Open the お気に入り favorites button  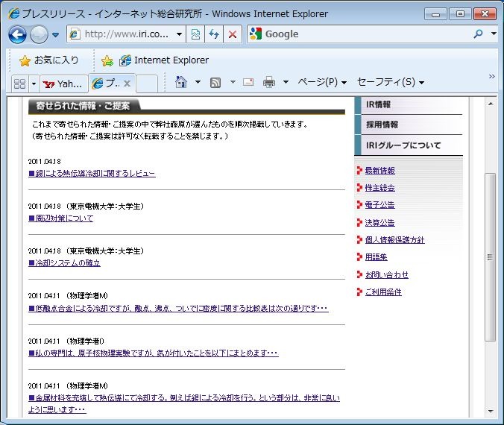pyautogui.click(x=49, y=60)
